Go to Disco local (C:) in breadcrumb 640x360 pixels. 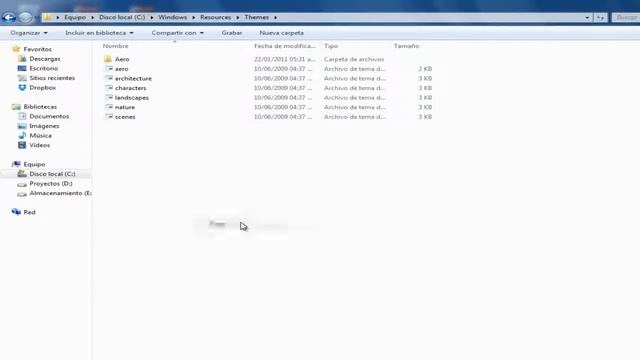tap(122, 17)
